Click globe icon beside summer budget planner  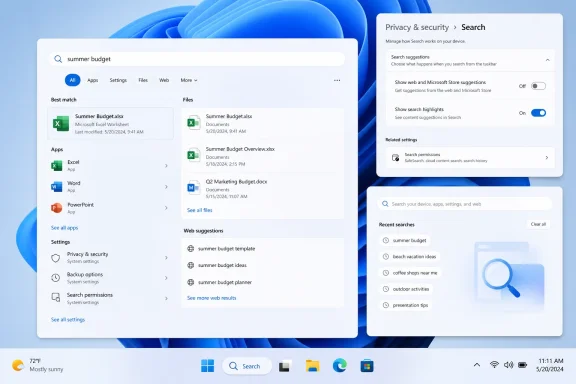tap(191, 282)
